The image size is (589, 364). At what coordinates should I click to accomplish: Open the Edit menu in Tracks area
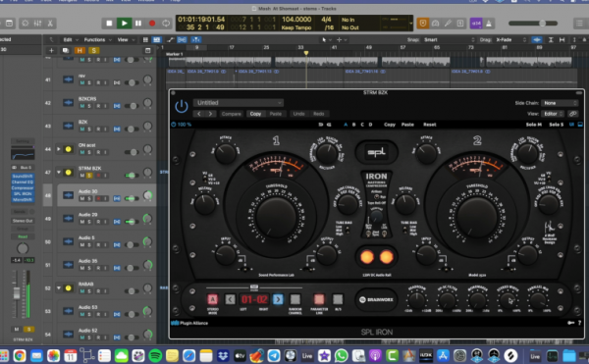click(x=71, y=39)
